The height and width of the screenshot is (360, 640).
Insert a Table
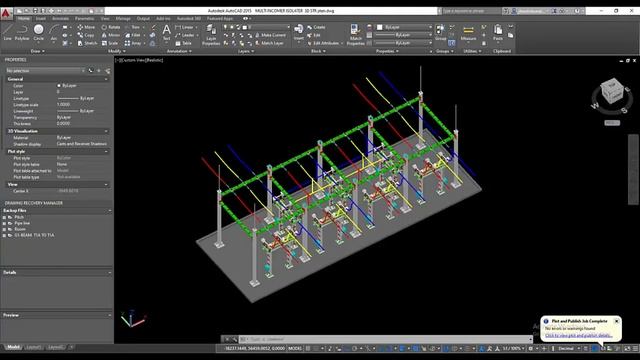pos(183,43)
